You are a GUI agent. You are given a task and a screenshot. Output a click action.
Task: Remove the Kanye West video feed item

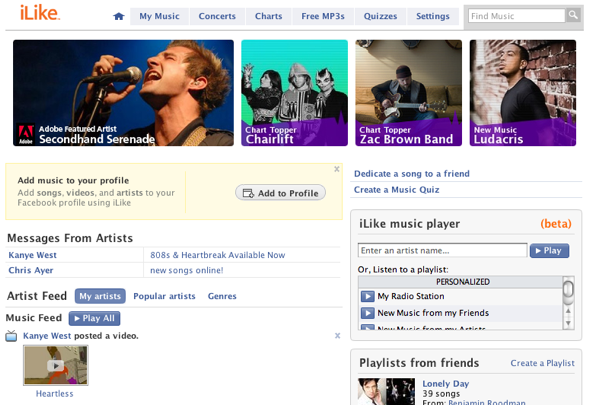pos(338,335)
